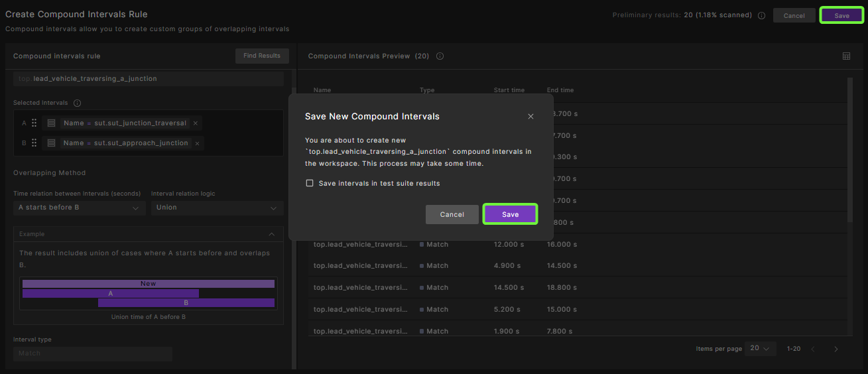Click the compound interval name input field
Screen dimensions: 868x374
pyautogui.click(x=149, y=79)
